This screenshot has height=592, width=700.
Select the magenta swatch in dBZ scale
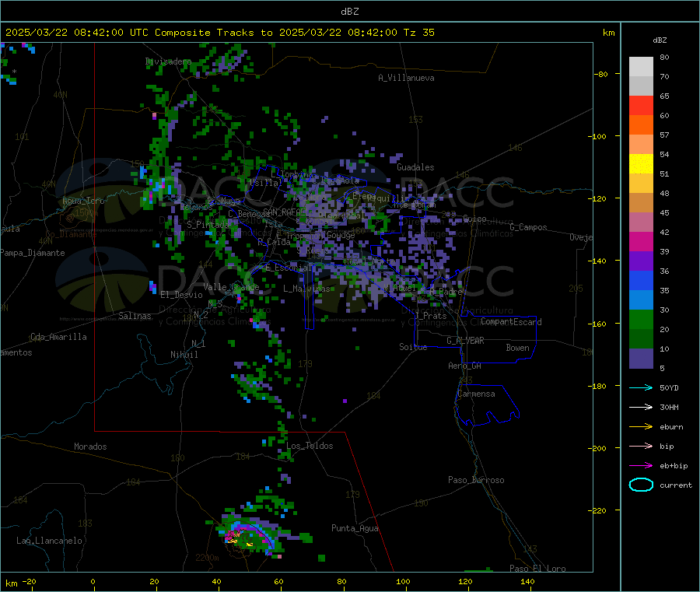641,241
